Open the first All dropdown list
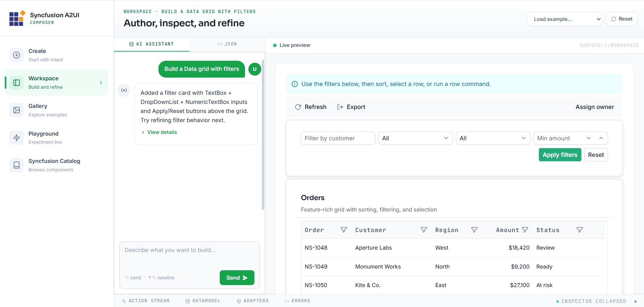Screen dimensions: 644x307 click(x=416, y=138)
